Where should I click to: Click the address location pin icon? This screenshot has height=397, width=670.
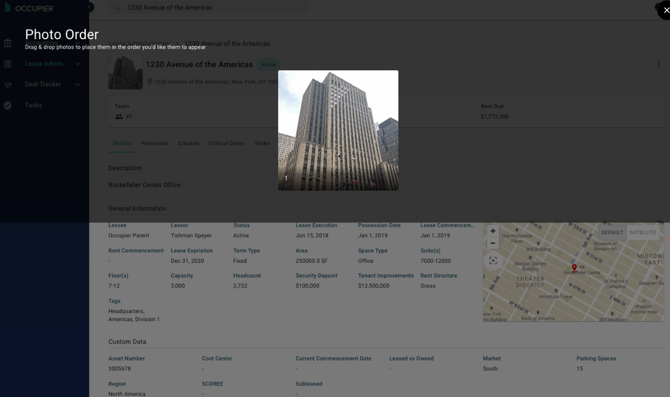(x=150, y=81)
